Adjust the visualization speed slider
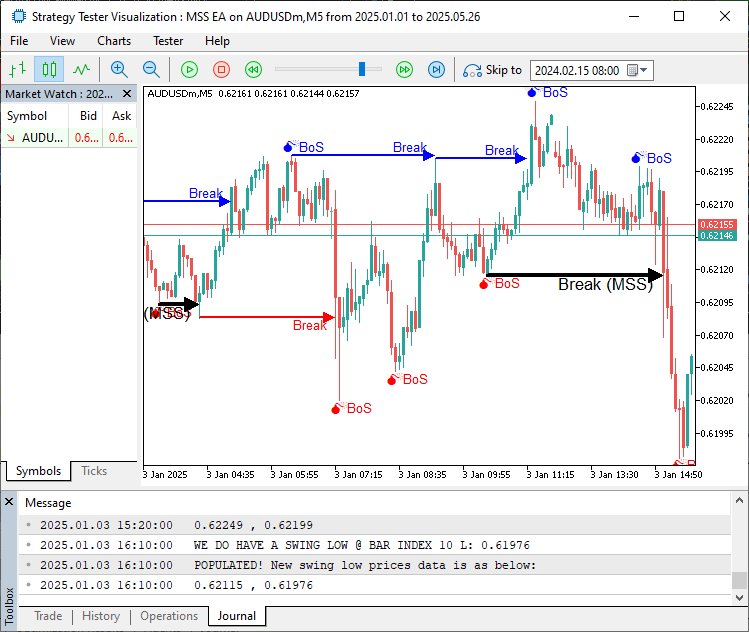749x632 pixels. (362, 70)
